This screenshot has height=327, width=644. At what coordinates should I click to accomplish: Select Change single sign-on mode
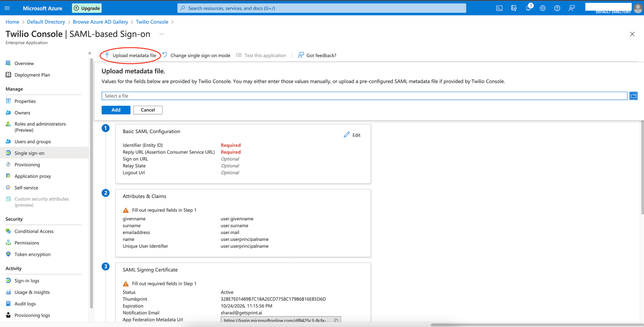point(196,56)
